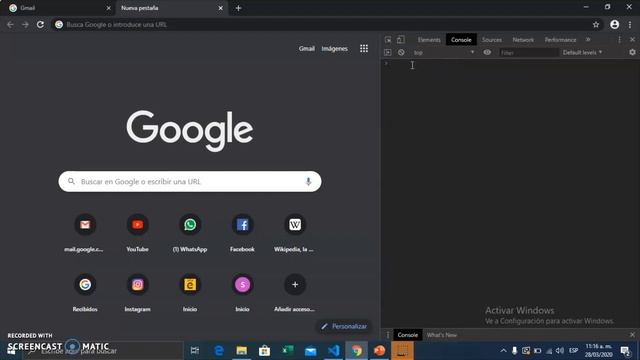Image resolution: width=640 pixels, height=360 pixels.
Task: Open Chrome three-dot menu
Action: click(630, 24)
